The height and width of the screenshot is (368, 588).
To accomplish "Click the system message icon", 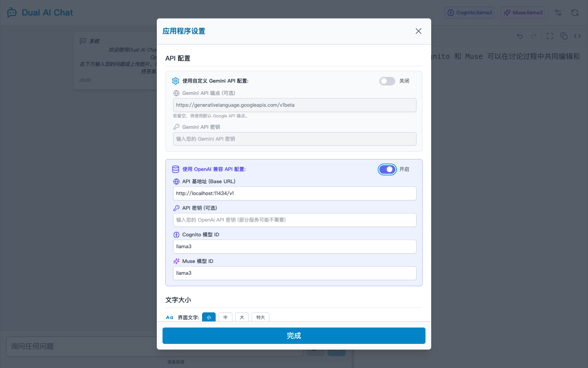I will [x=83, y=41].
